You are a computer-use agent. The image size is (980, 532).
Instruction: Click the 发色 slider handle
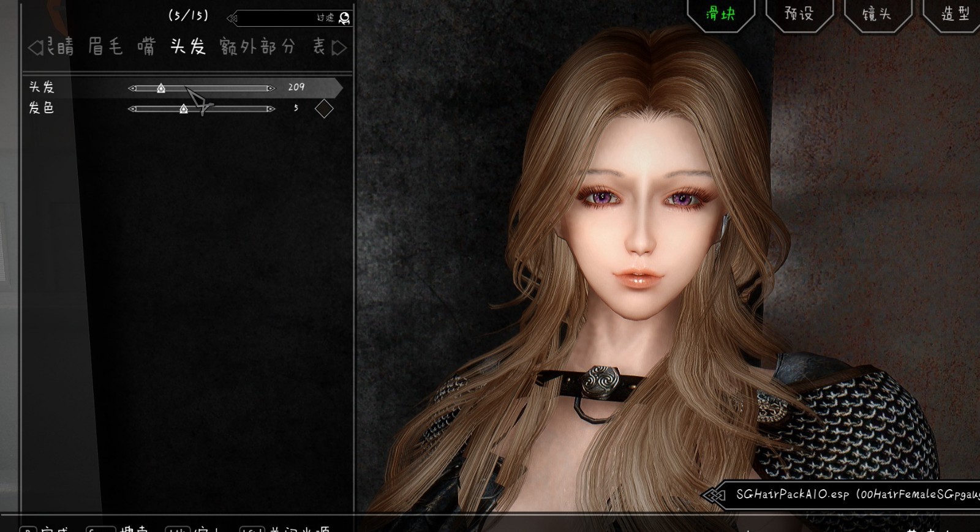(183, 109)
